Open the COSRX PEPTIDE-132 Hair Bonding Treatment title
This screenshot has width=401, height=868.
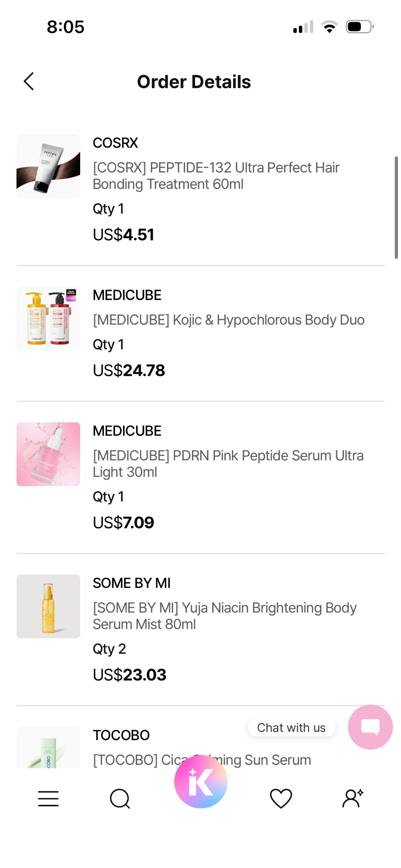point(216,176)
